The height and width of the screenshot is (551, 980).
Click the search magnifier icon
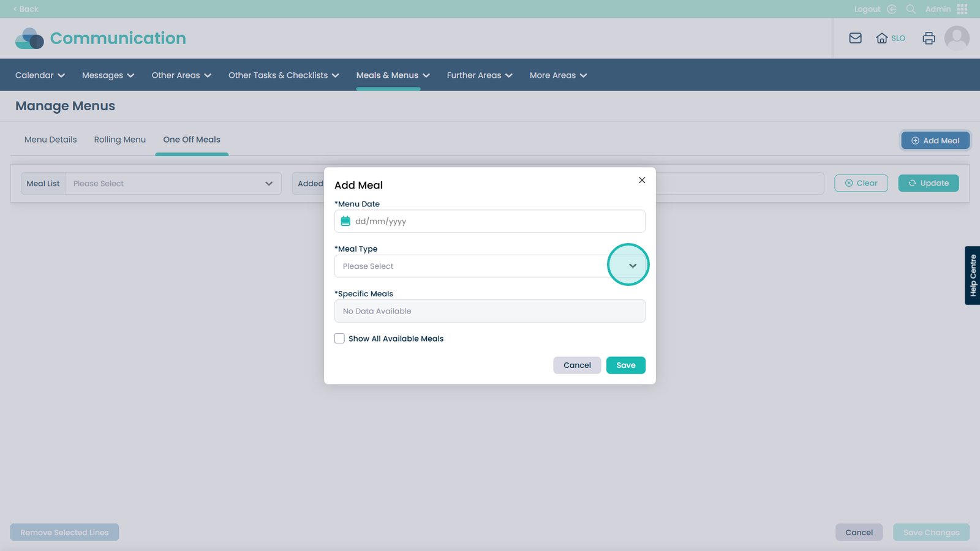point(911,9)
